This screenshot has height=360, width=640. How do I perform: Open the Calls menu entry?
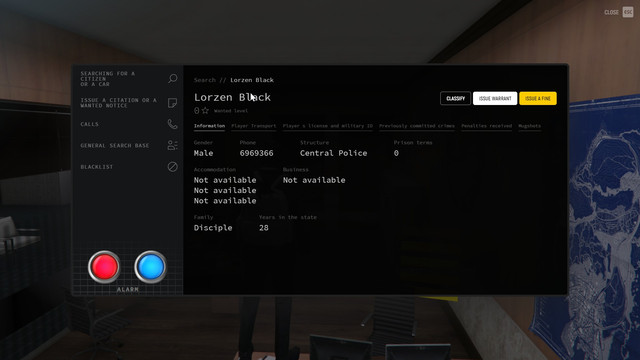point(89,124)
